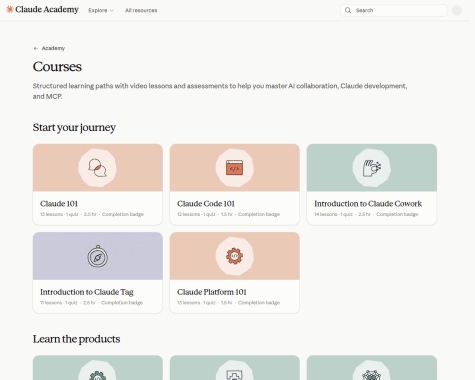The width and height of the screenshot is (475, 380).
Task: Open first Learn the products card thumbnail
Action: pos(98,368)
